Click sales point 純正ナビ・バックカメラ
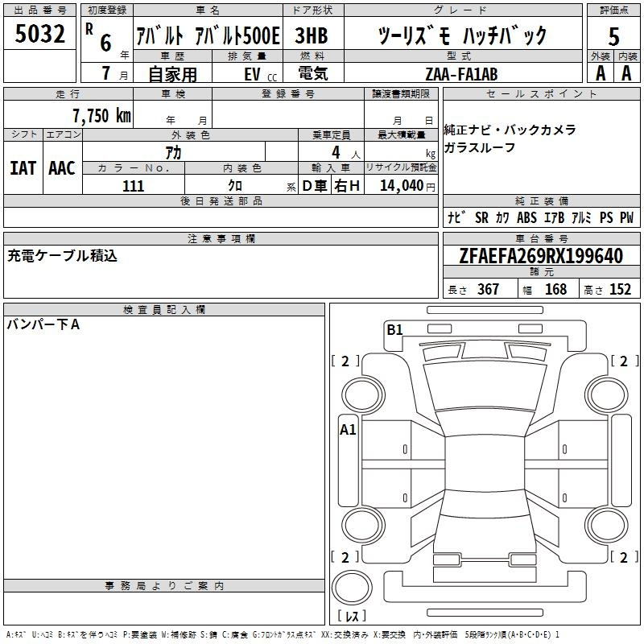 click(510, 130)
